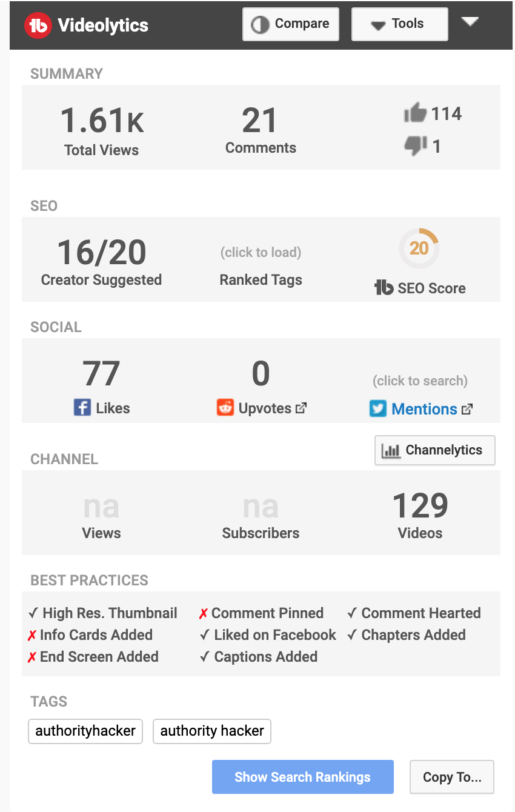515x812 pixels.
Task: Click the Facebook icon next to Likes
Action: click(x=80, y=408)
